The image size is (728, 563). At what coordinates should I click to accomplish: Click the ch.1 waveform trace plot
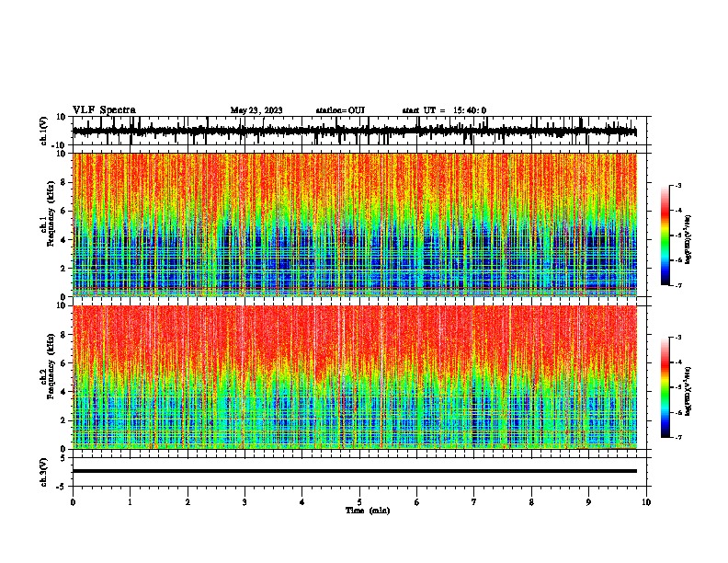tap(354, 131)
